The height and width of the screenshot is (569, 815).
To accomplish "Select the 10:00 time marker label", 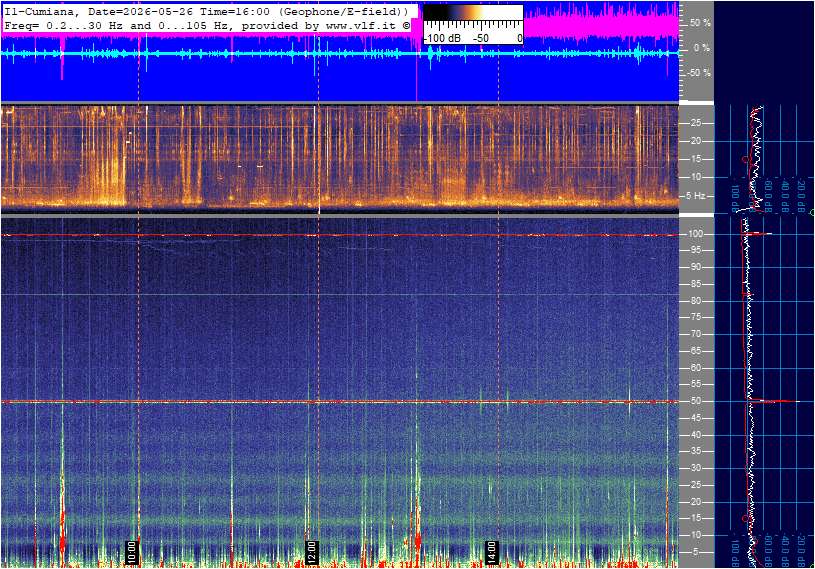I will 132,552.
